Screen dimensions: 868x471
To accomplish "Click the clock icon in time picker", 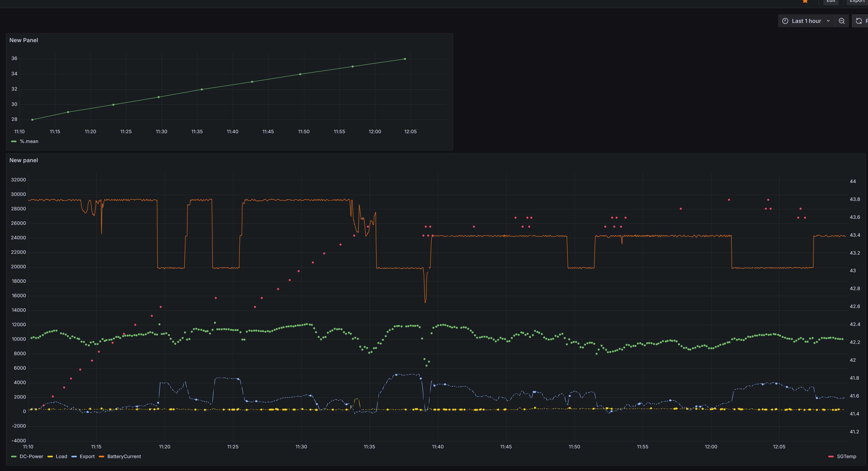I will tap(785, 21).
